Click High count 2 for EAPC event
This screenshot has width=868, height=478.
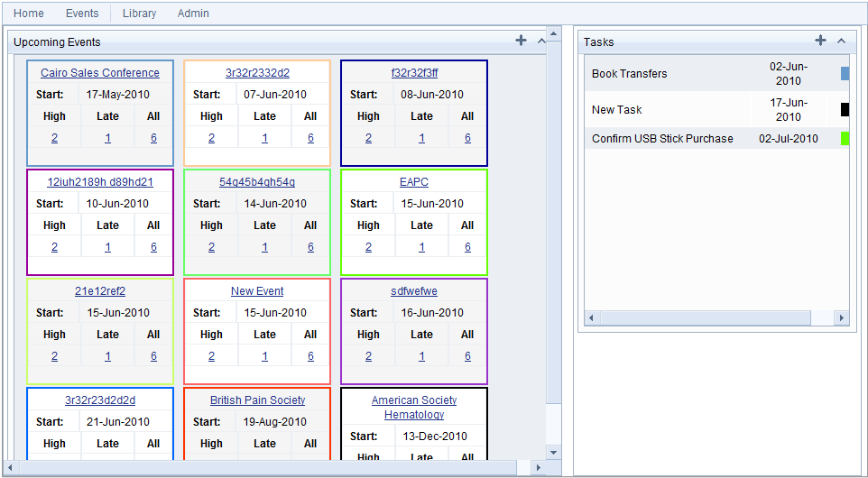[x=369, y=247]
